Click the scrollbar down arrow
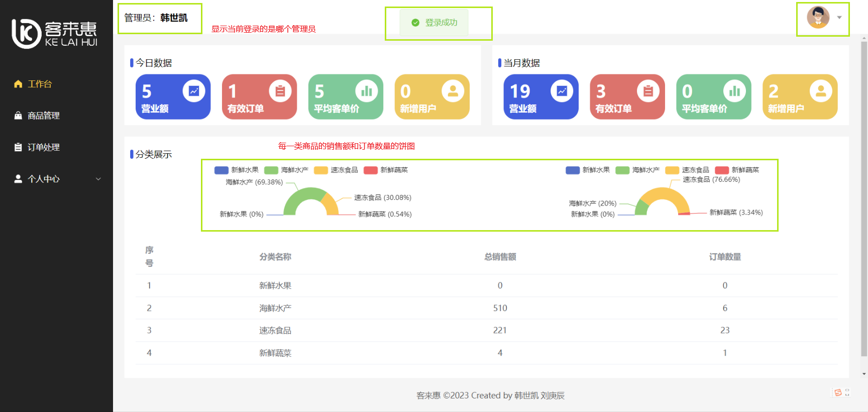The width and height of the screenshot is (868, 412). [864, 374]
